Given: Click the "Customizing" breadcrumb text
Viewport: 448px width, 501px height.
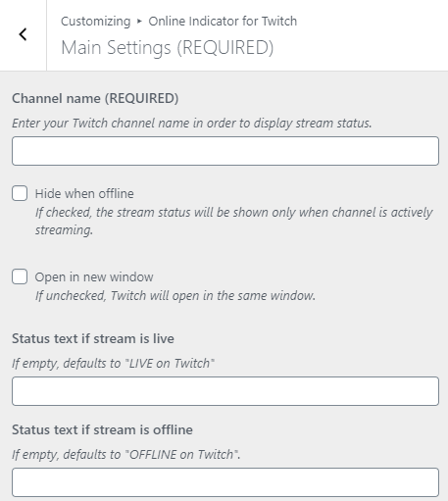Looking at the screenshot, I should coord(95,22).
